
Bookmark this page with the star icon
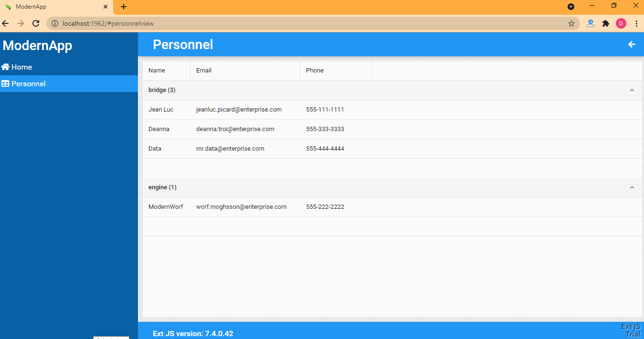571,23
